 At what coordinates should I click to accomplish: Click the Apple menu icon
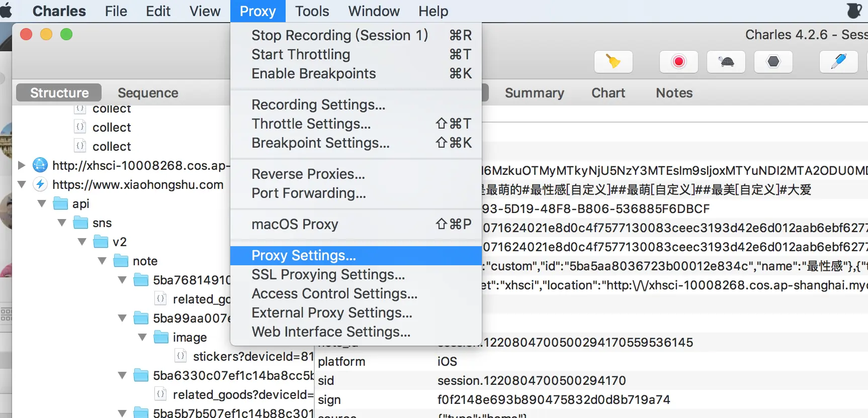coord(6,11)
